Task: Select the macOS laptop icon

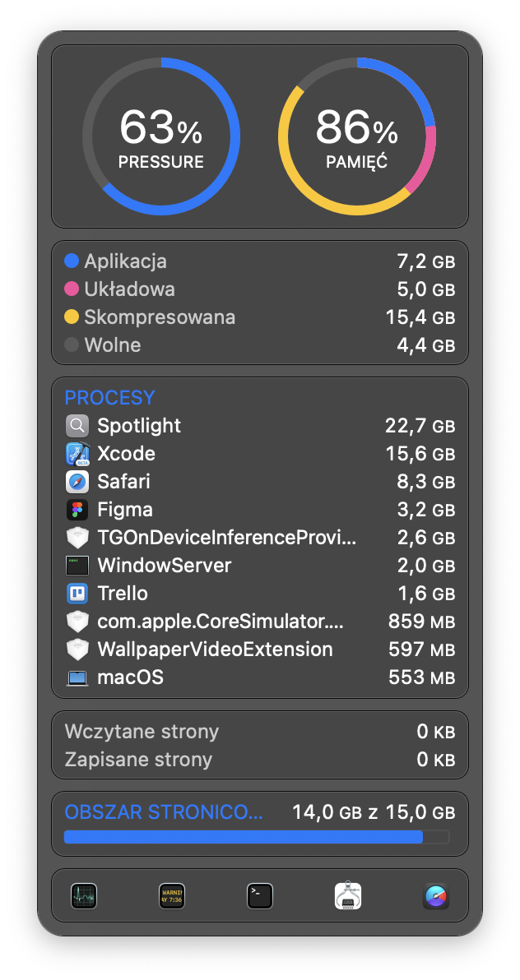Action: pyautogui.click(x=77, y=677)
